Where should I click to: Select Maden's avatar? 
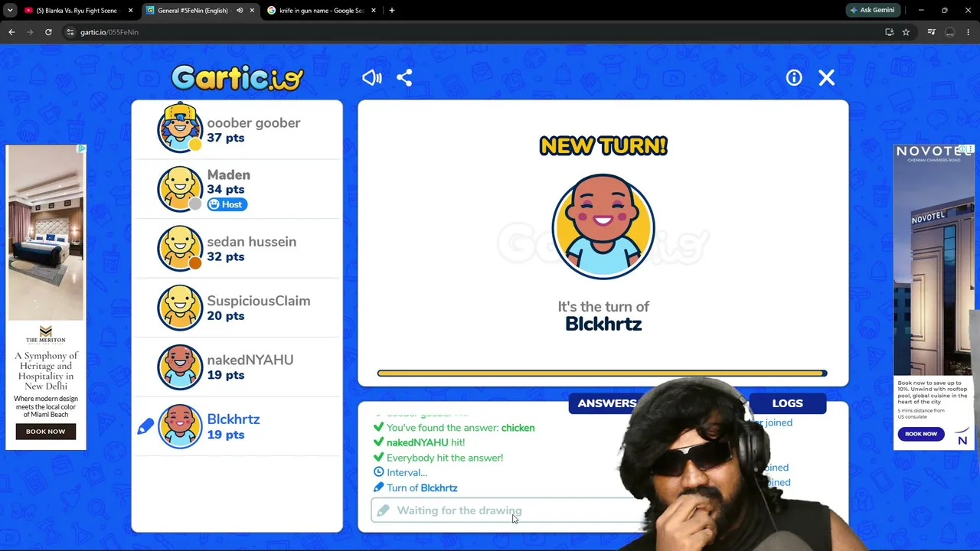coord(180,189)
